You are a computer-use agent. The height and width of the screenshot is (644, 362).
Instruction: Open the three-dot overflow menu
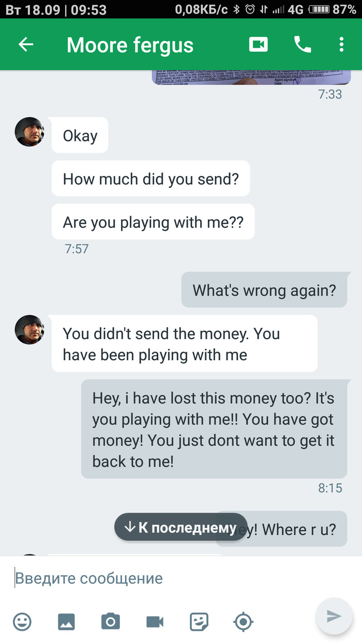click(x=341, y=45)
